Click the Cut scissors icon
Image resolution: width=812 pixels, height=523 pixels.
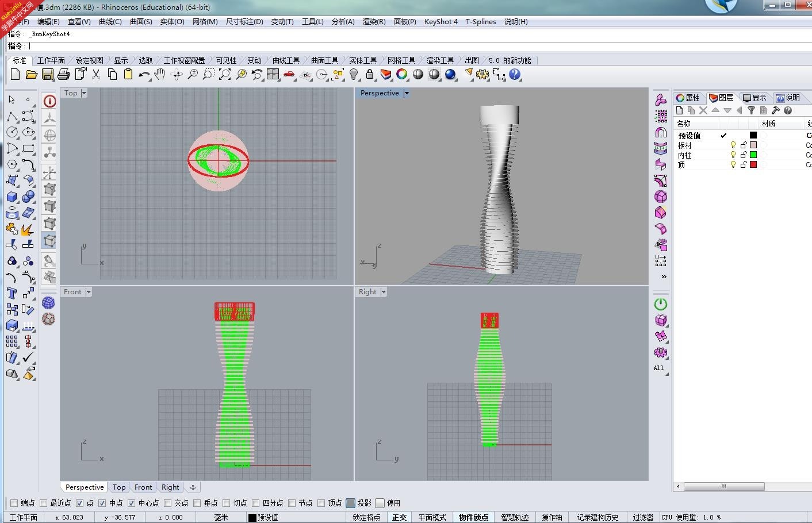[x=96, y=74]
